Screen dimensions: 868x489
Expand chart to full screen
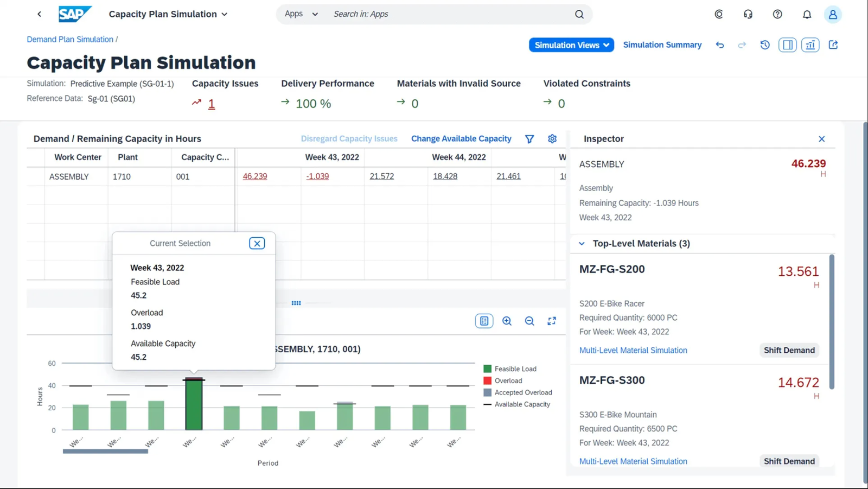[x=552, y=321]
